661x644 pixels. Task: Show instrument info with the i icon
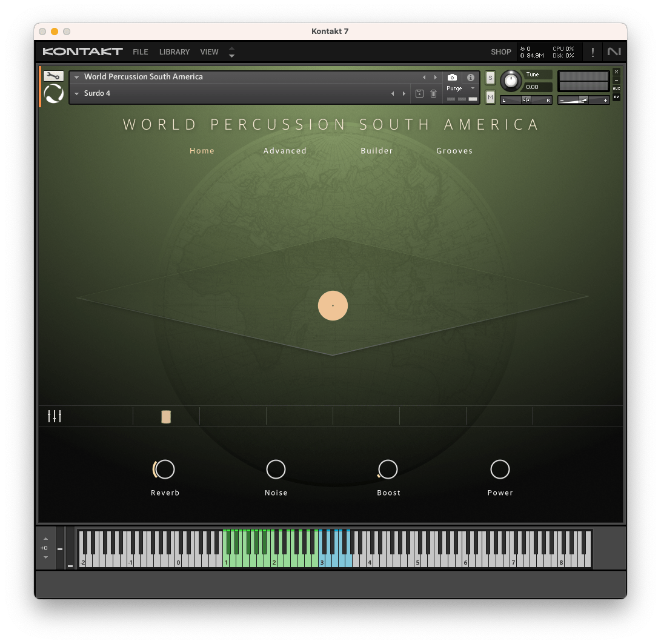point(471,77)
